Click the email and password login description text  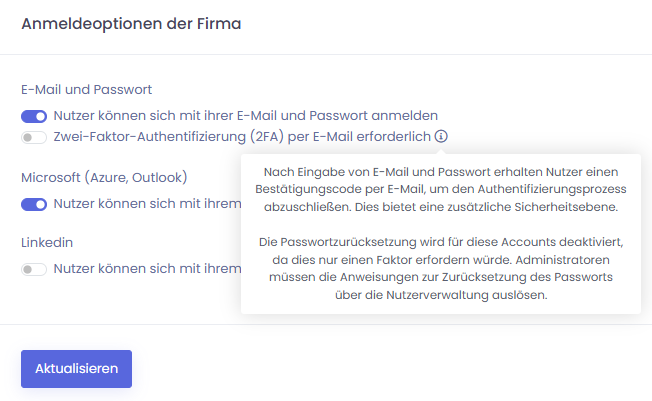[245, 116]
